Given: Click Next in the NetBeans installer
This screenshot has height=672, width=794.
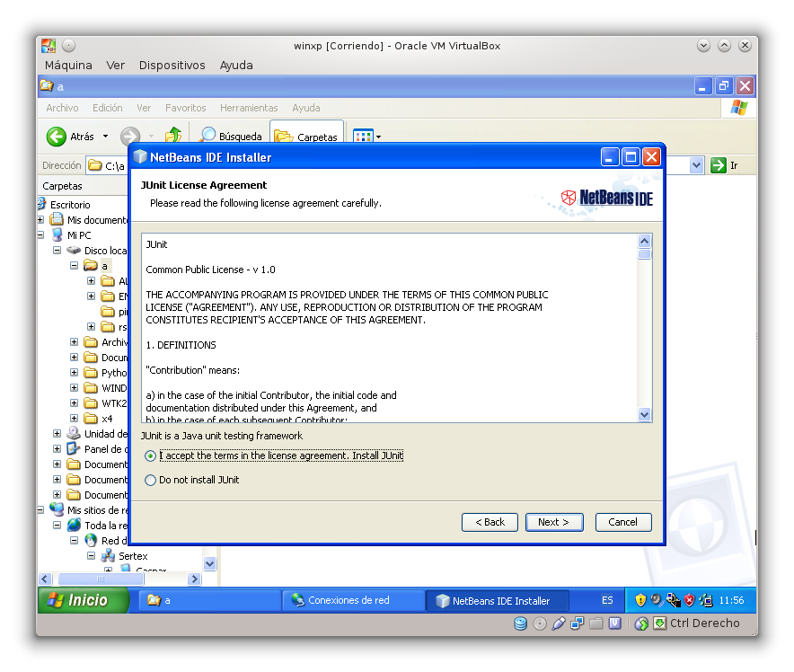Looking at the screenshot, I should point(554,522).
